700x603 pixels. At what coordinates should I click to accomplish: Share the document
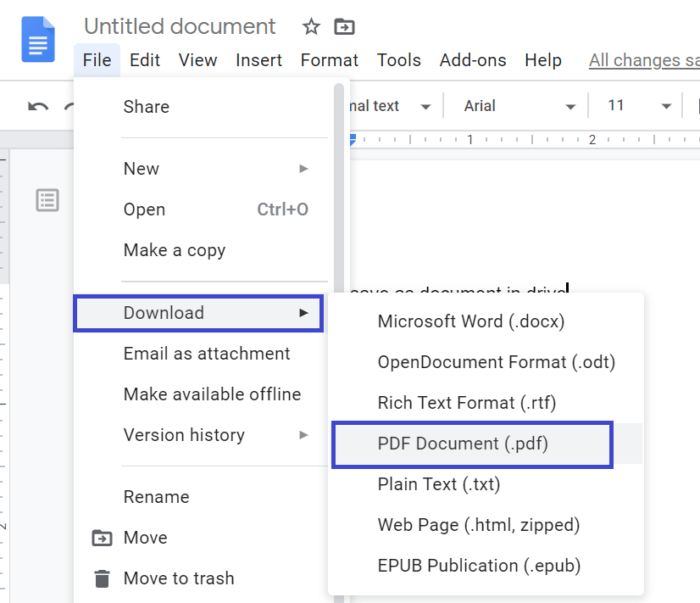[146, 107]
